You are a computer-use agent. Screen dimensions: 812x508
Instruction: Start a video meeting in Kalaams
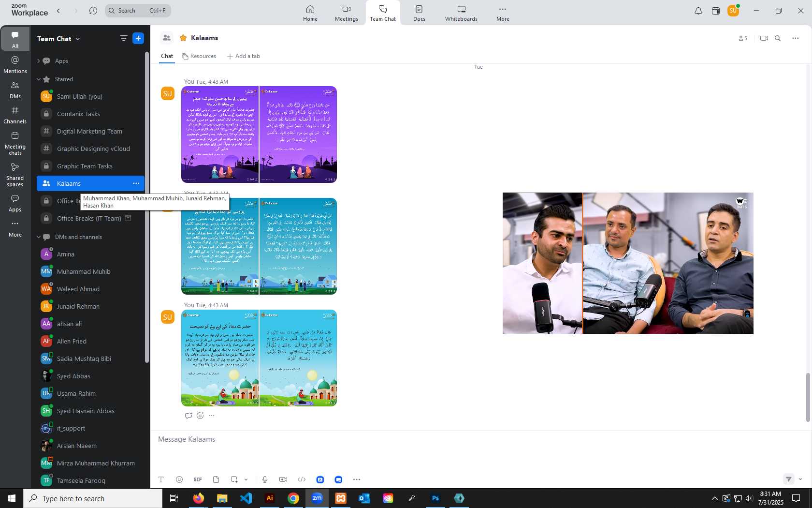click(764, 38)
